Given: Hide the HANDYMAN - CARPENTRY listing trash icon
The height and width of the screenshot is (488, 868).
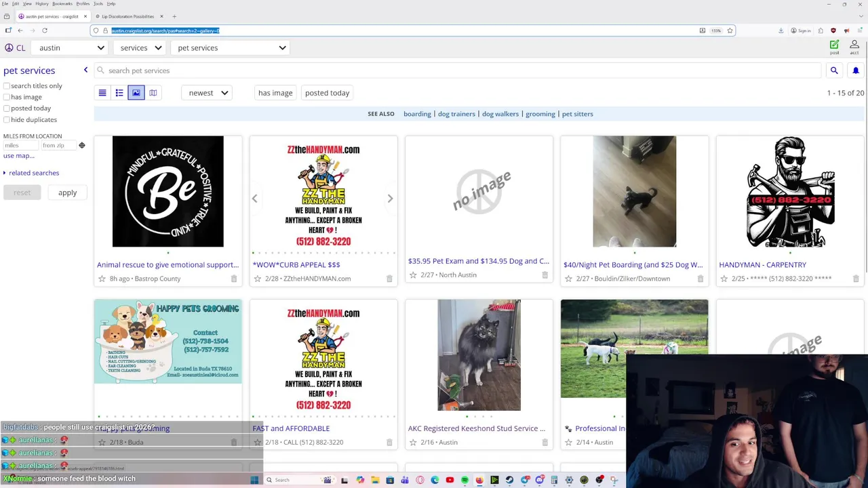Looking at the screenshot, I should pyautogui.click(x=856, y=279).
